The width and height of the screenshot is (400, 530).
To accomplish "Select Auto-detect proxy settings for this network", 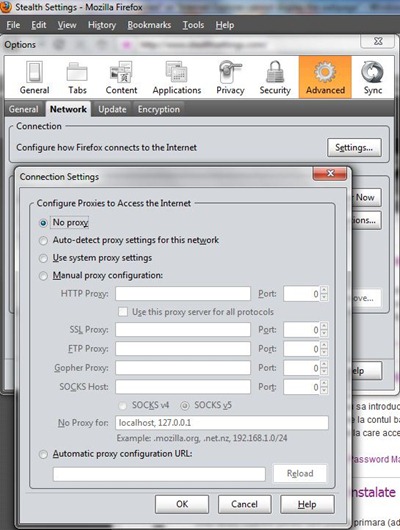I will (x=43, y=241).
